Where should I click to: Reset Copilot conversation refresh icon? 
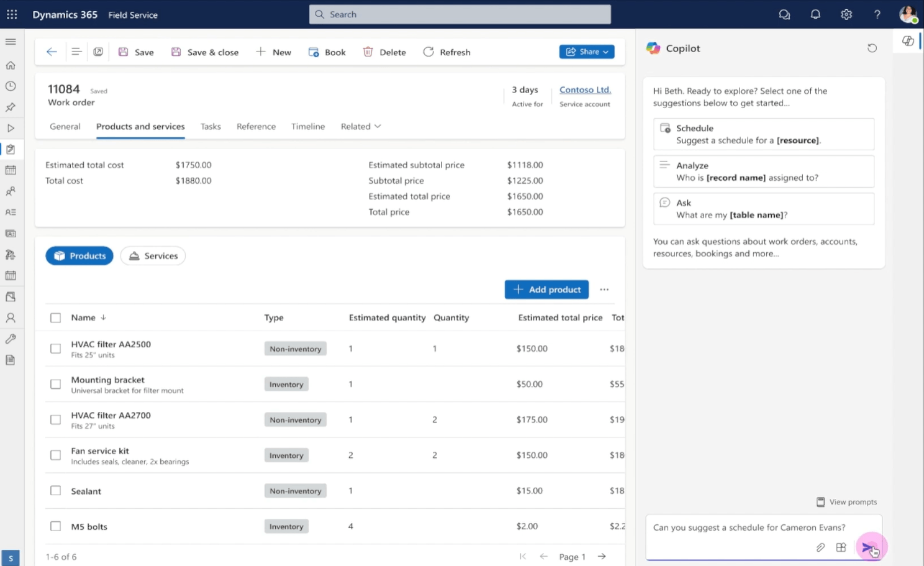872,48
